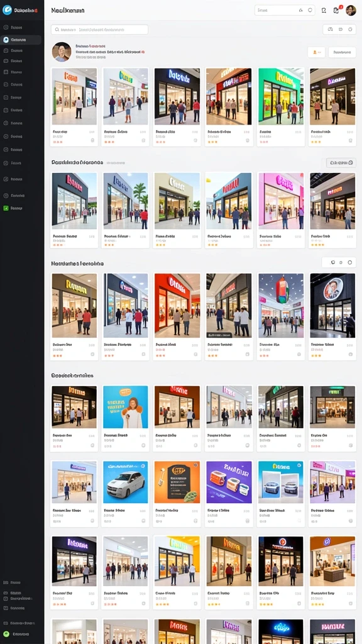362x644 pixels.
Task: Open the purple background product thumbnail
Action: pyautogui.click(x=229, y=482)
